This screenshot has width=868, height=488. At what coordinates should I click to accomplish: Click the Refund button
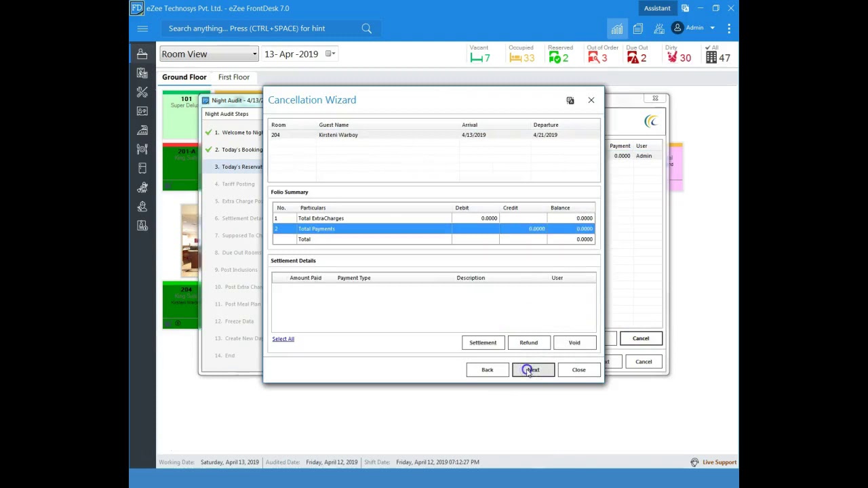point(528,343)
